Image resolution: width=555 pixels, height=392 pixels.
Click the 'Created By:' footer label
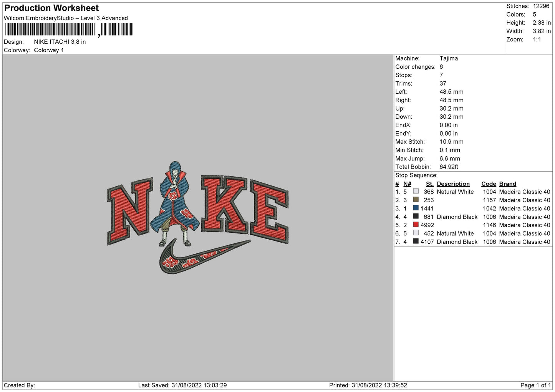[x=19, y=385]
